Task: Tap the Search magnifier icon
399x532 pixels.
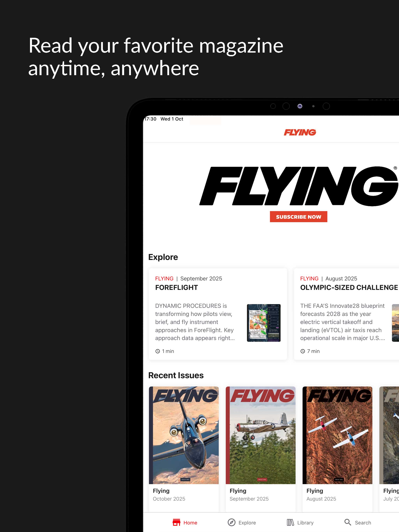Action: 348,522
